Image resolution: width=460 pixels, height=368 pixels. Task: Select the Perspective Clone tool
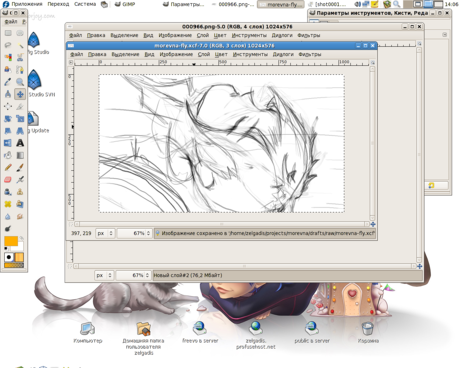coord(20,204)
